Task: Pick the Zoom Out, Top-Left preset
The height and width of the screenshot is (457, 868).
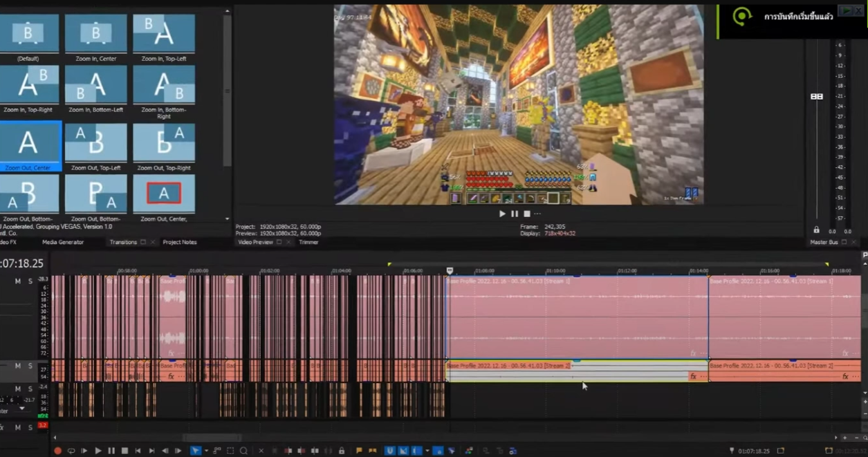Action: coord(95,147)
